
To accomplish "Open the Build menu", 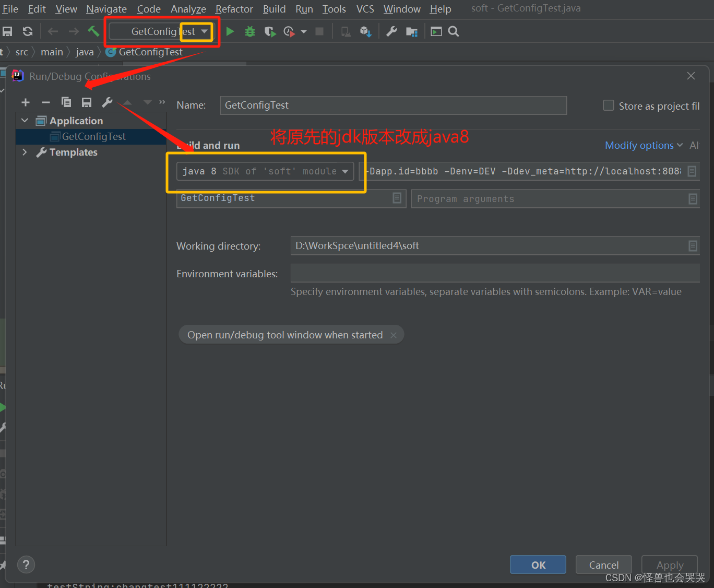I will point(274,9).
